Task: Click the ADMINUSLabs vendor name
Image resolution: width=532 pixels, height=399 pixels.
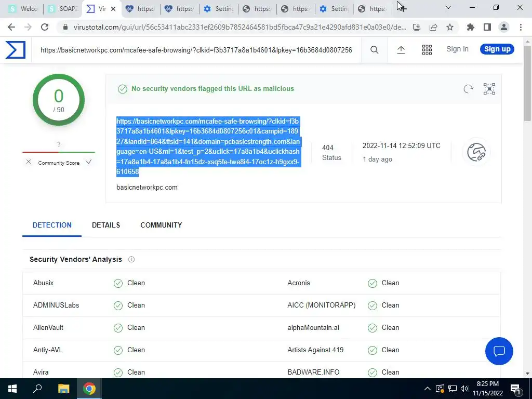Action: tap(56, 305)
